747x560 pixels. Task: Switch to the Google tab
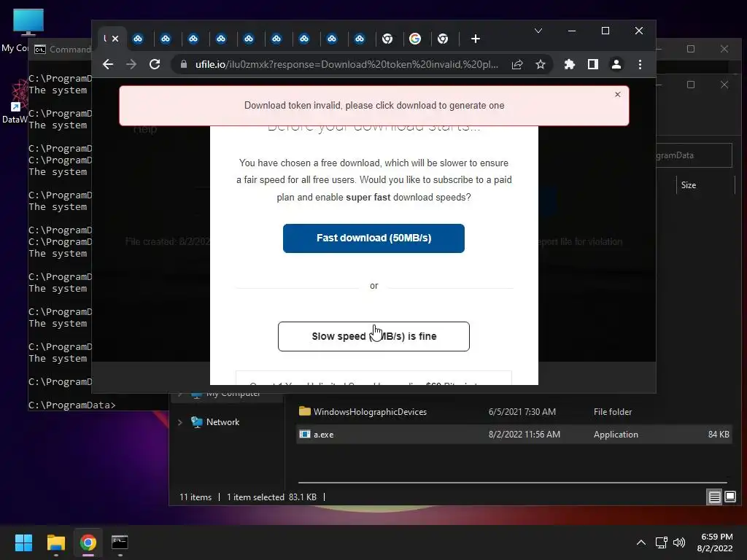[x=415, y=39]
